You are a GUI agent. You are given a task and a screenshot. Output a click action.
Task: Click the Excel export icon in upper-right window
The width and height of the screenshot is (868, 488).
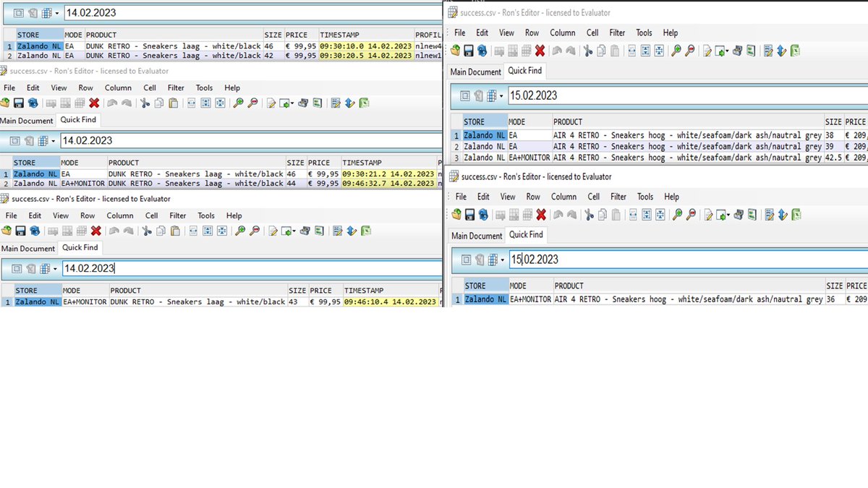tap(796, 51)
